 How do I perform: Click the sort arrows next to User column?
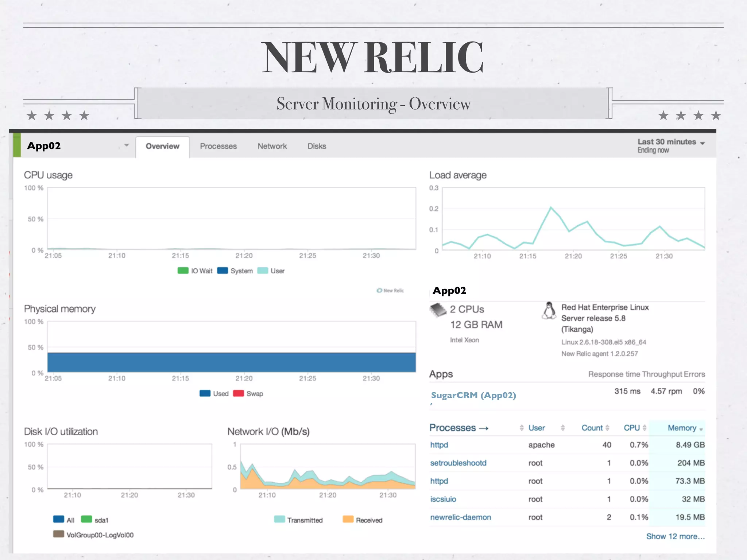(x=563, y=428)
